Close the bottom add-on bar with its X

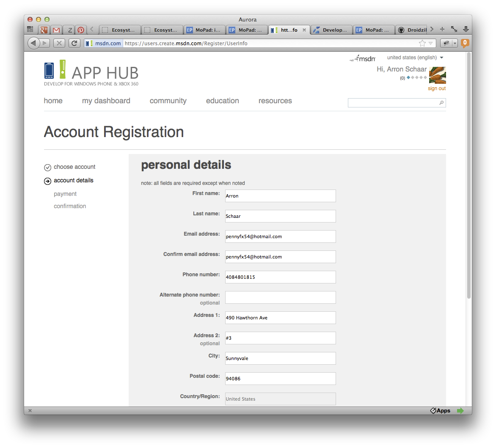[30, 411]
